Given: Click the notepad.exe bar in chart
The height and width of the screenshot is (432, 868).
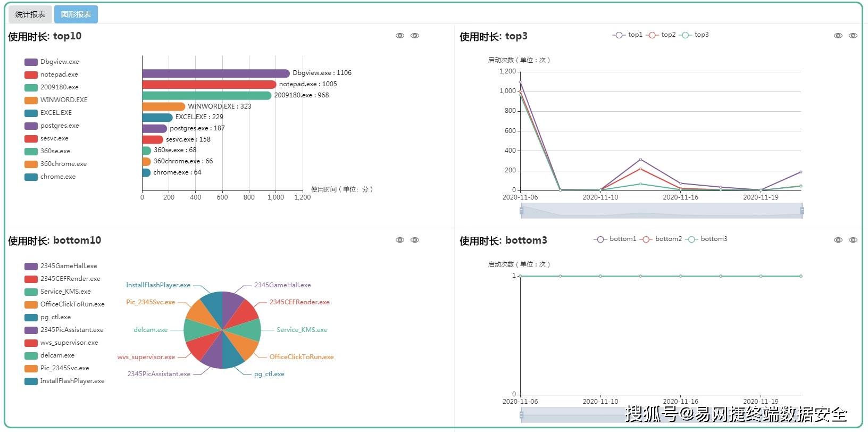Looking at the screenshot, I should pyautogui.click(x=208, y=84).
